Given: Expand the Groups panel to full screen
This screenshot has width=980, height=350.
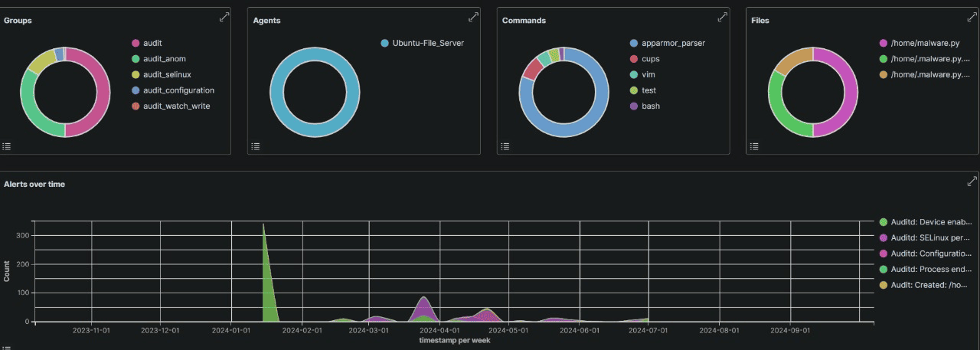Looking at the screenshot, I should 224,17.
